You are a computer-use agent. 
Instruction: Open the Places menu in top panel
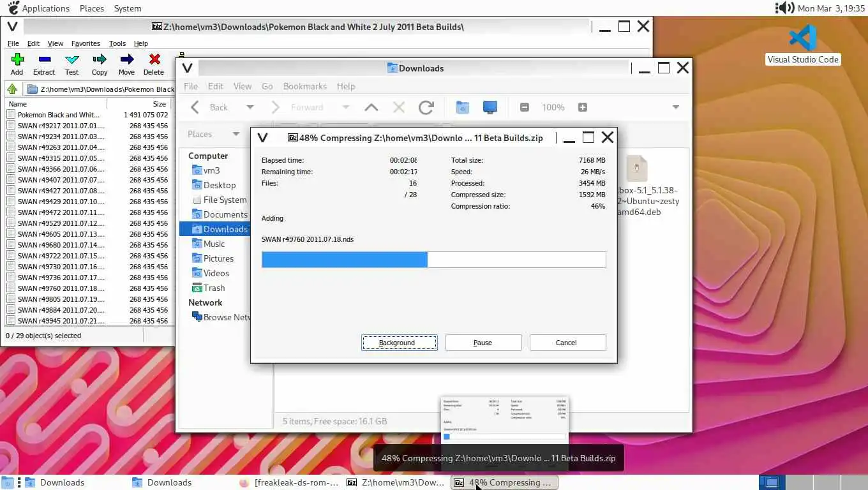tap(92, 8)
